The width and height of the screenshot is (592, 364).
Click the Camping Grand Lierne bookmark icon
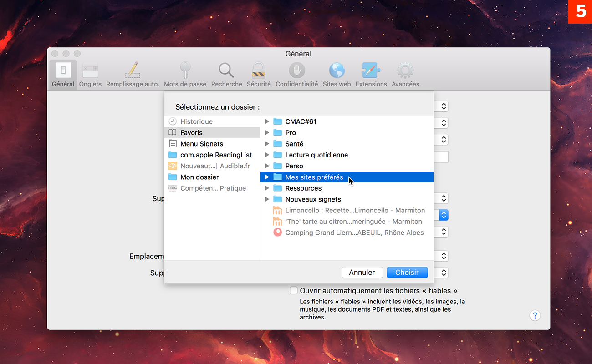click(x=277, y=233)
